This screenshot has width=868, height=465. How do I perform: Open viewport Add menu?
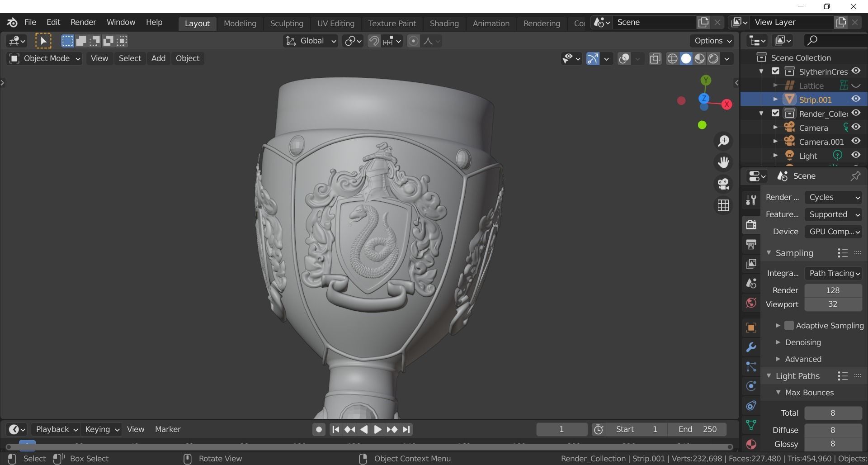click(158, 59)
